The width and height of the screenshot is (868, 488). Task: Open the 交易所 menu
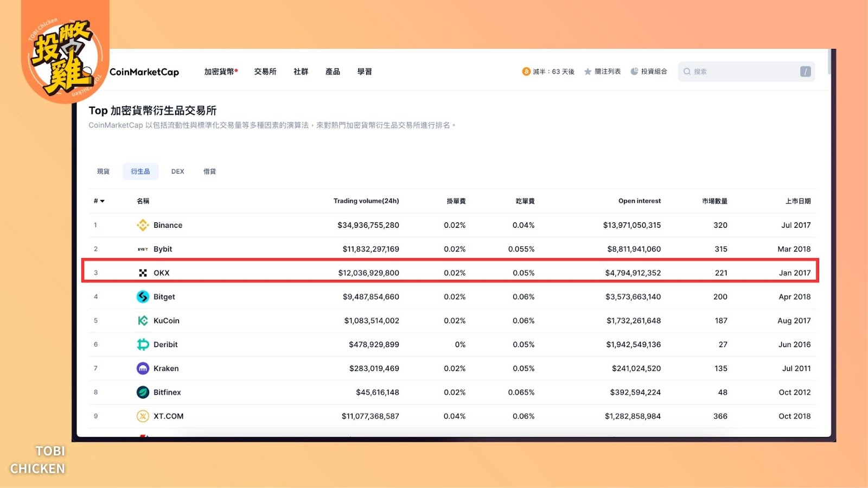coord(265,72)
